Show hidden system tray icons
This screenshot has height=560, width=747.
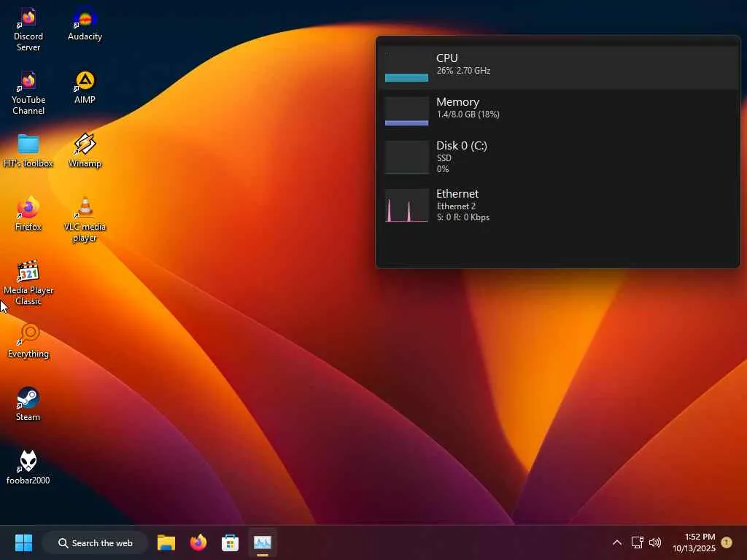tap(617, 542)
